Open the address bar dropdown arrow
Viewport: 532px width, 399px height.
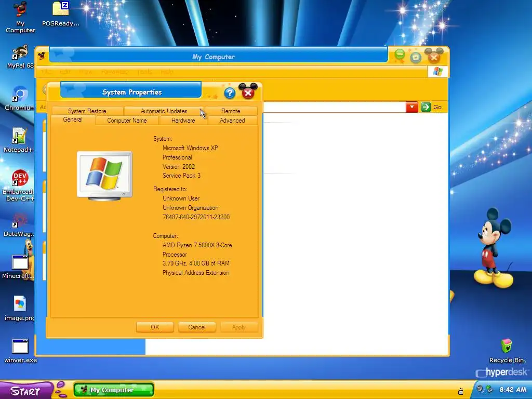click(412, 107)
